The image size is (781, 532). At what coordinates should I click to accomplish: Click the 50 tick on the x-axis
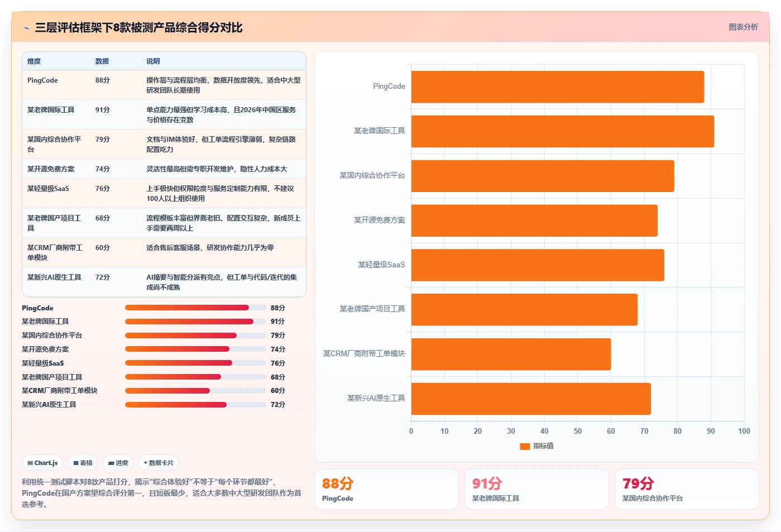(578, 431)
